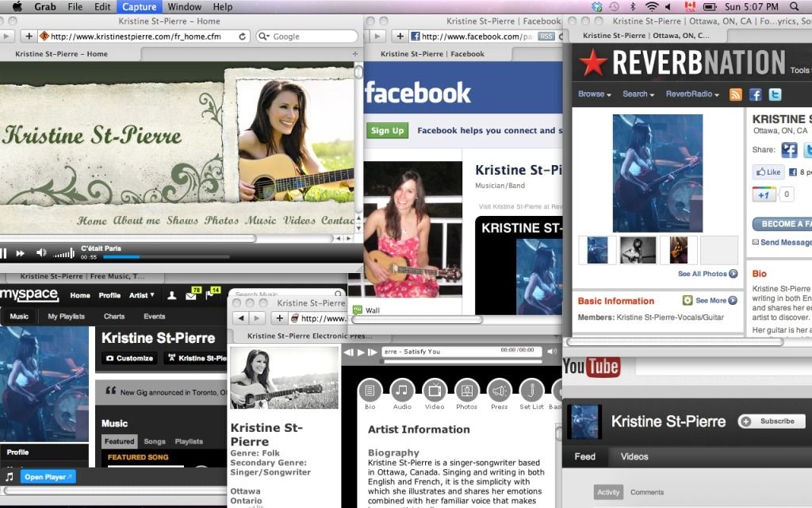Pause the C'était Paris track

point(4,253)
